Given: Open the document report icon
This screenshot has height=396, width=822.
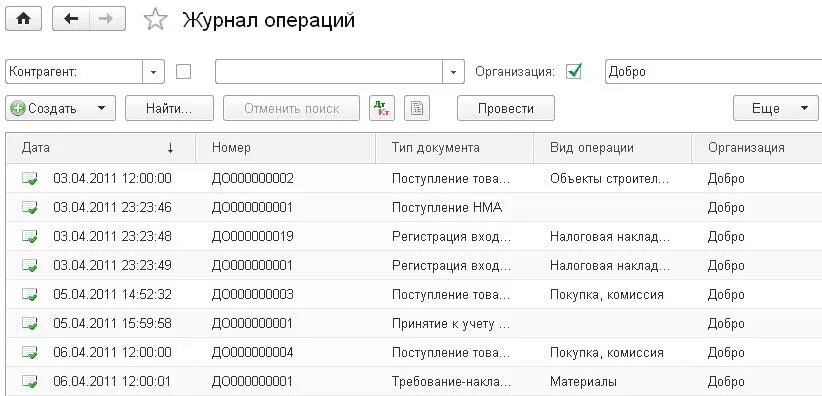Looking at the screenshot, I should (x=417, y=108).
